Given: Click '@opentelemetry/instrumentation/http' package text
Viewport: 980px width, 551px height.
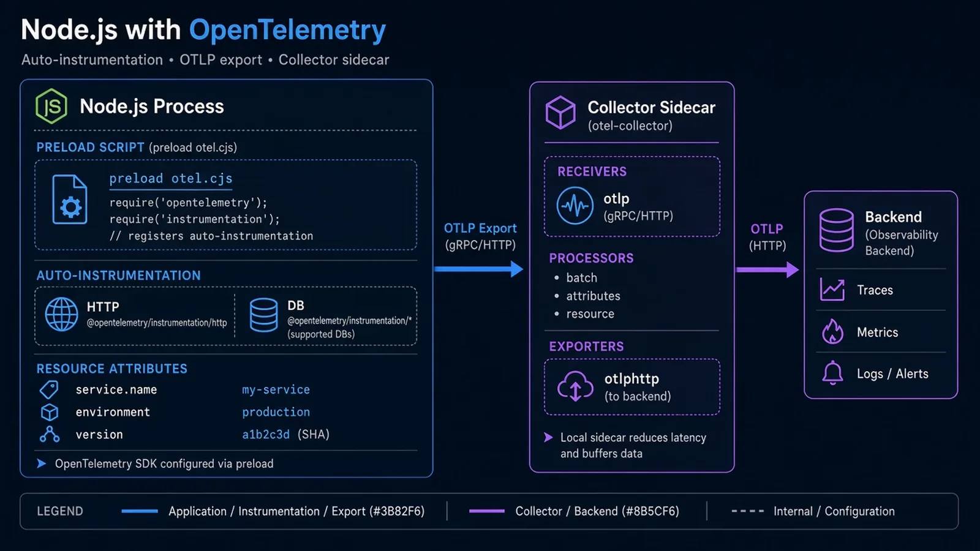Looking at the screenshot, I should pos(157,323).
